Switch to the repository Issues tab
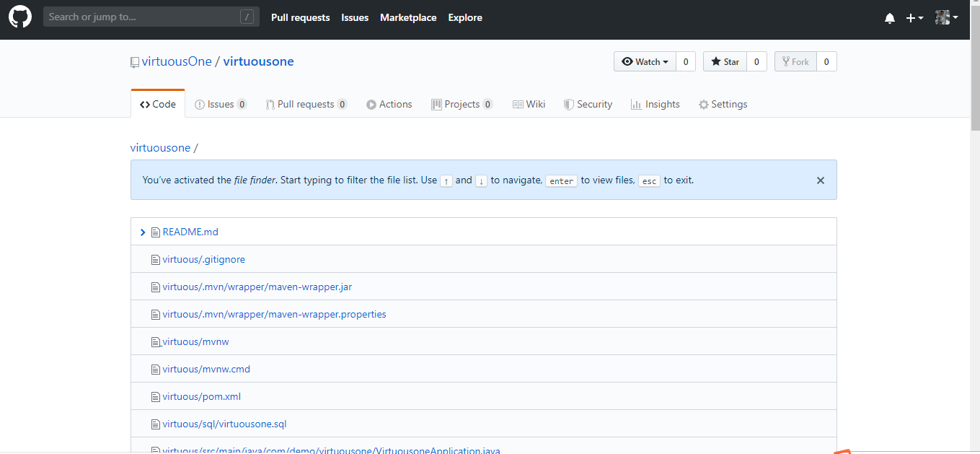 221,104
